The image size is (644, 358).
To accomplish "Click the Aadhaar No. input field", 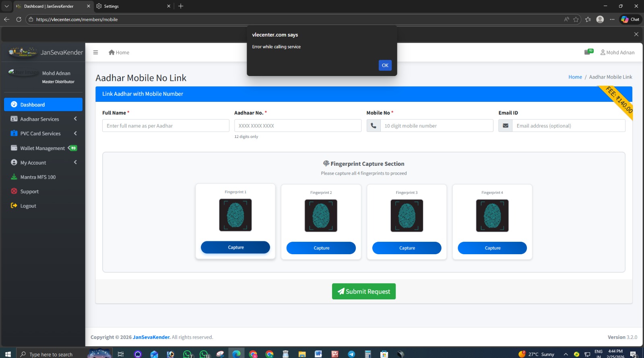I will (297, 126).
